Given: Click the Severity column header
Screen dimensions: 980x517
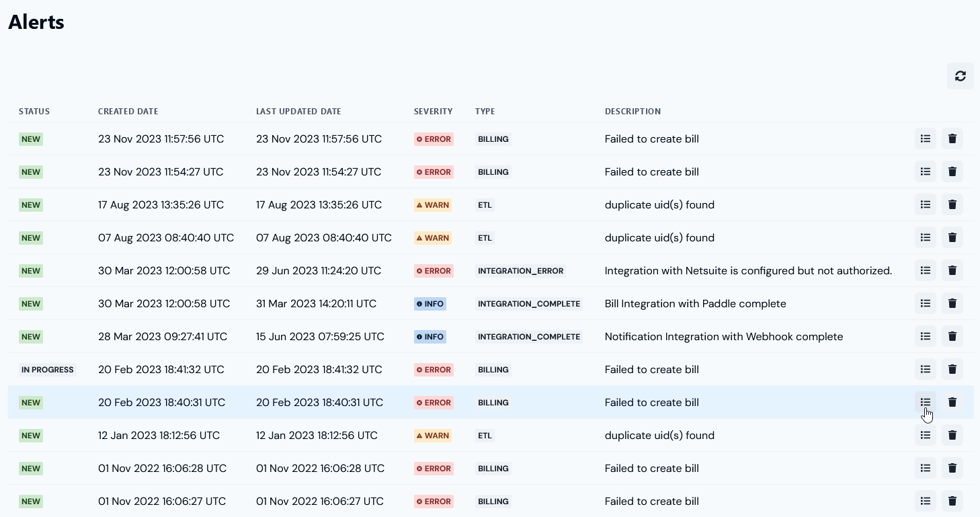Looking at the screenshot, I should coord(433,112).
